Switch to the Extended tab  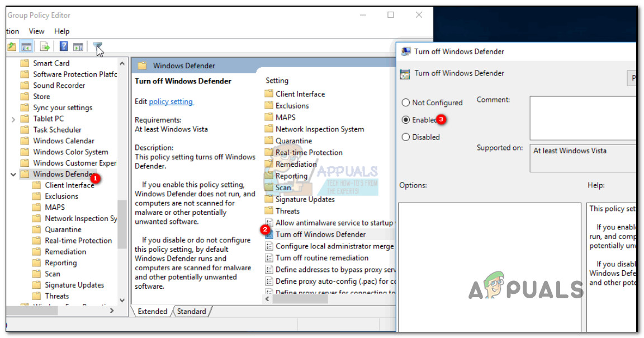coord(153,311)
